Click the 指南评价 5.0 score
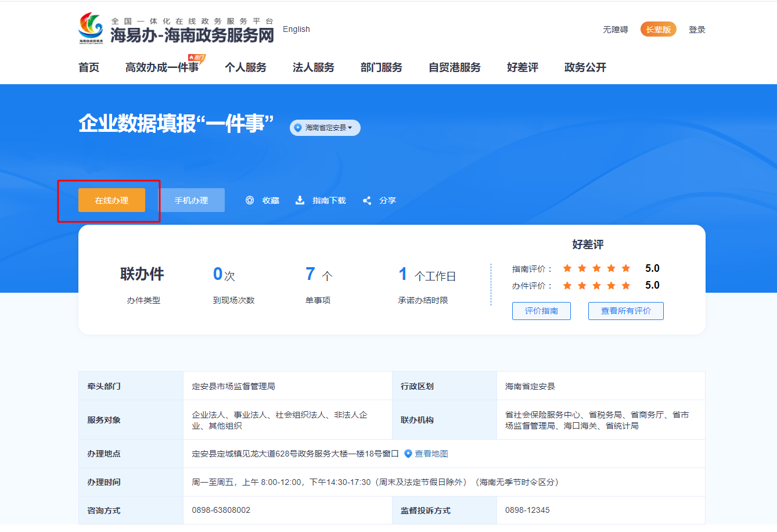Screen dimensions: 777x532 [652, 268]
